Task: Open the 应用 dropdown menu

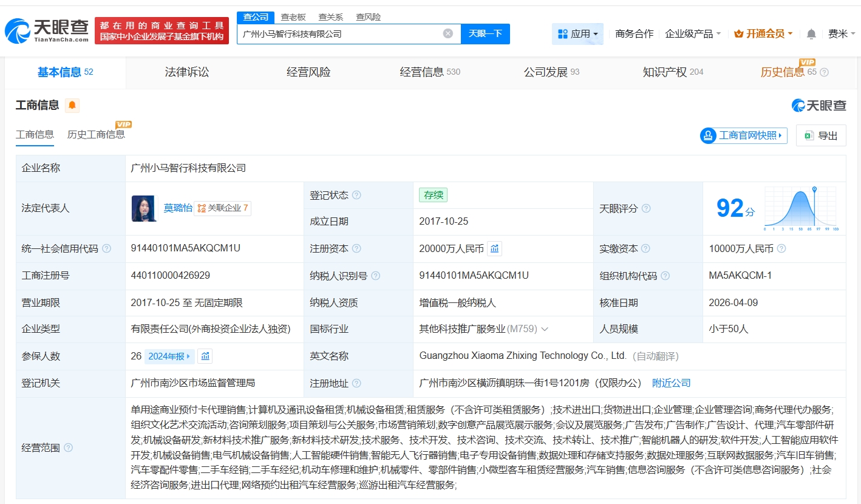Action: 577,34
